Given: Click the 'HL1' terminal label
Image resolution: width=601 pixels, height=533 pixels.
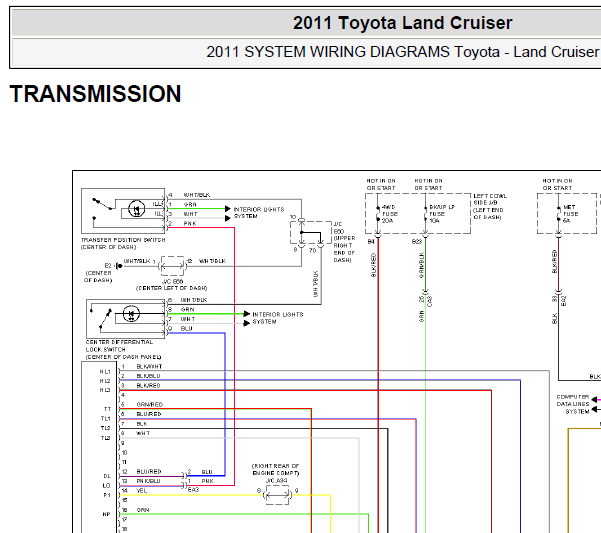Looking at the screenshot, I should 105,372.
